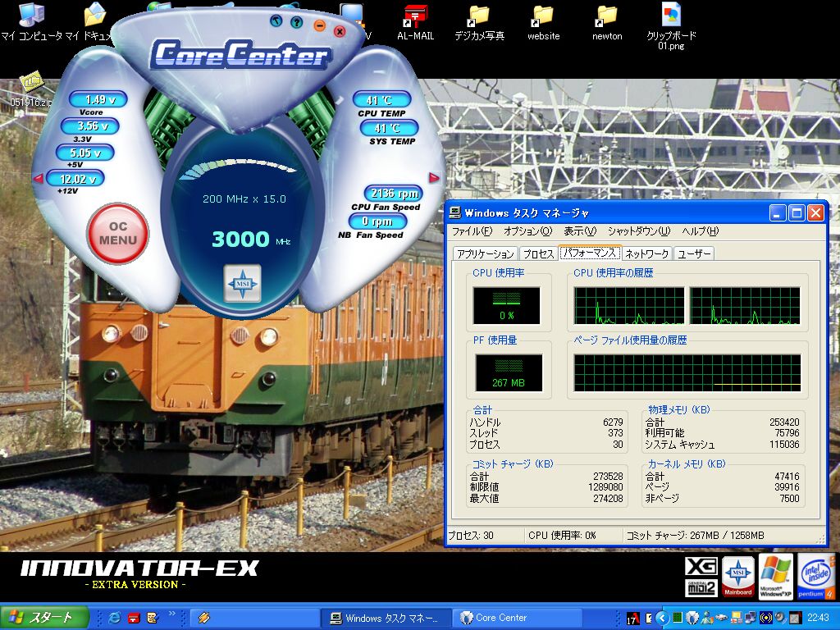
Task: Switch to the アプリケーション tab
Action: pos(486,254)
